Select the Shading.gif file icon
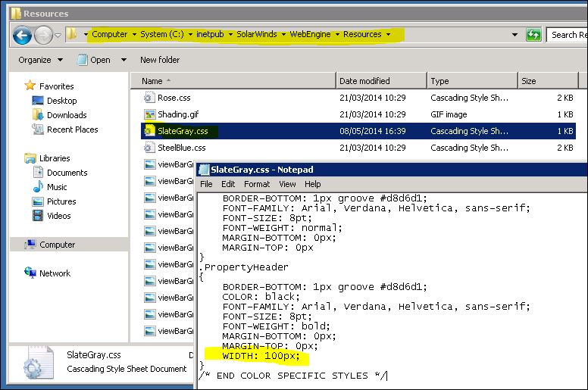The height and width of the screenshot is (390, 588). (149, 114)
